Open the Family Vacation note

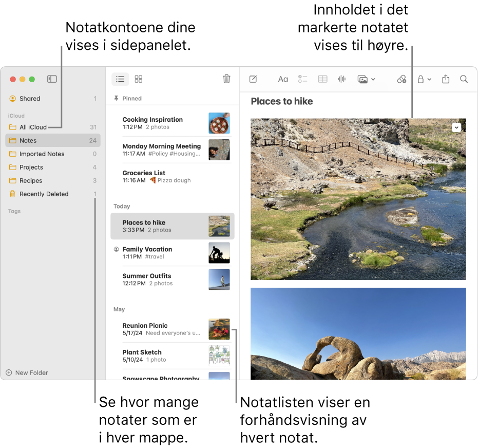click(147, 249)
